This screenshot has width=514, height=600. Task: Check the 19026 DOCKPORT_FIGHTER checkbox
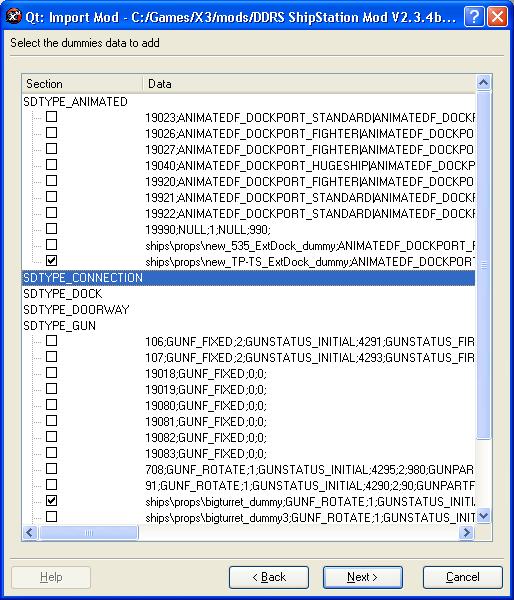click(51, 132)
